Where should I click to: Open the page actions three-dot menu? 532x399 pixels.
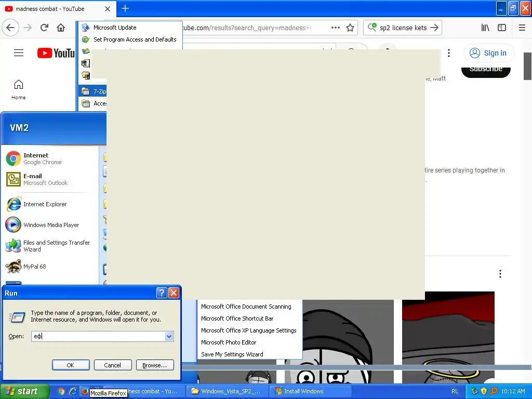click(335, 28)
